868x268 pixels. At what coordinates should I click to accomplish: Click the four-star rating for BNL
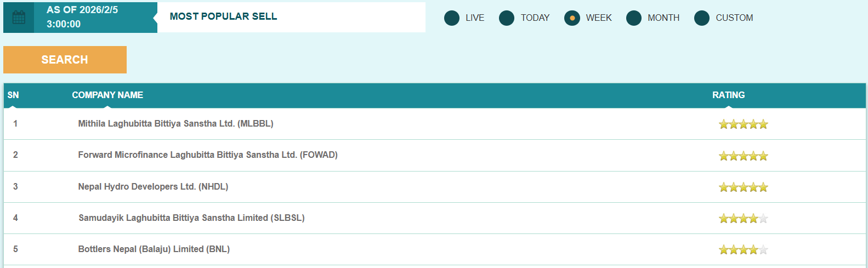click(x=743, y=250)
